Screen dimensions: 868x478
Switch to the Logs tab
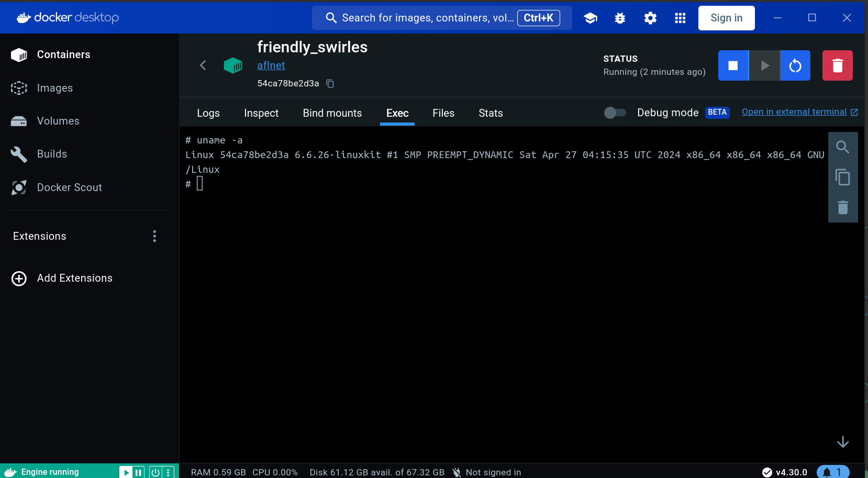point(208,113)
